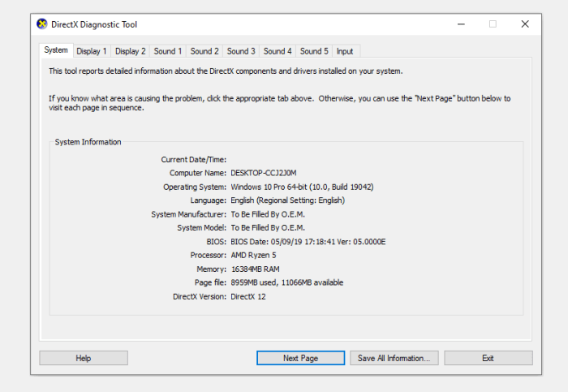Click the System Model value text
Screen dimensions: 568x392
pos(268,228)
